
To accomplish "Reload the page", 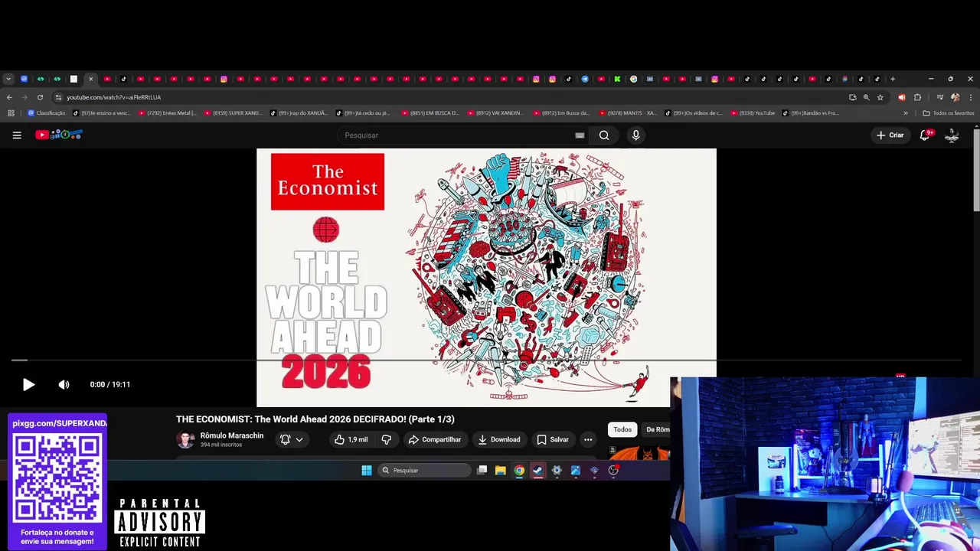I will [x=40, y=97].
